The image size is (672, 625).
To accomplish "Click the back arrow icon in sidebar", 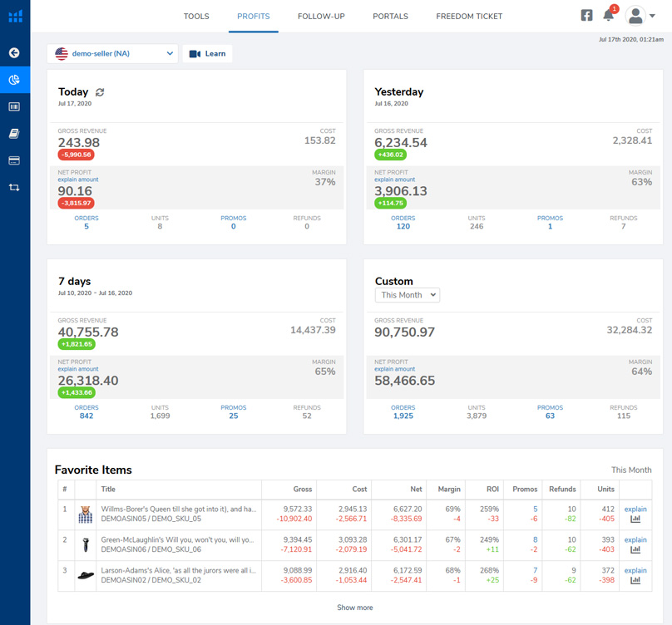I will [x=14, y=53].
